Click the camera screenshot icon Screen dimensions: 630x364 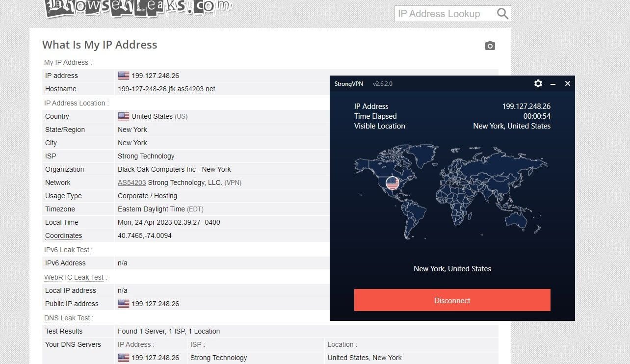point(490,46)
